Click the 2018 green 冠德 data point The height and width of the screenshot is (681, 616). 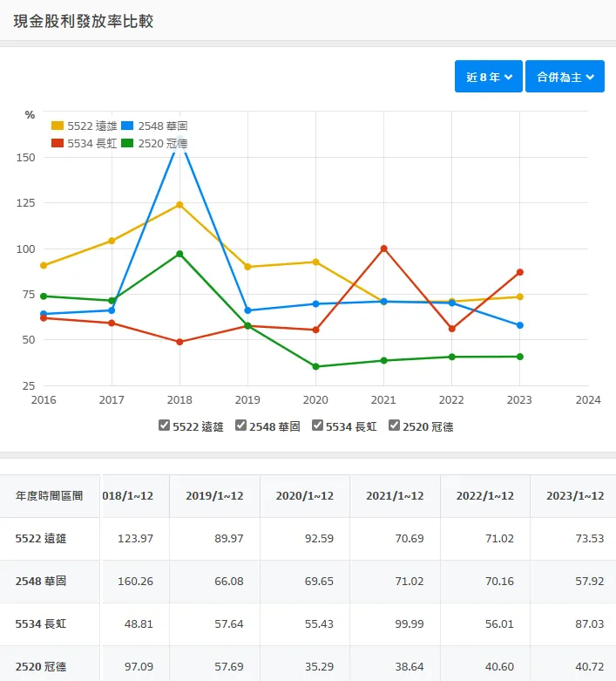click(x=179, y=254)
